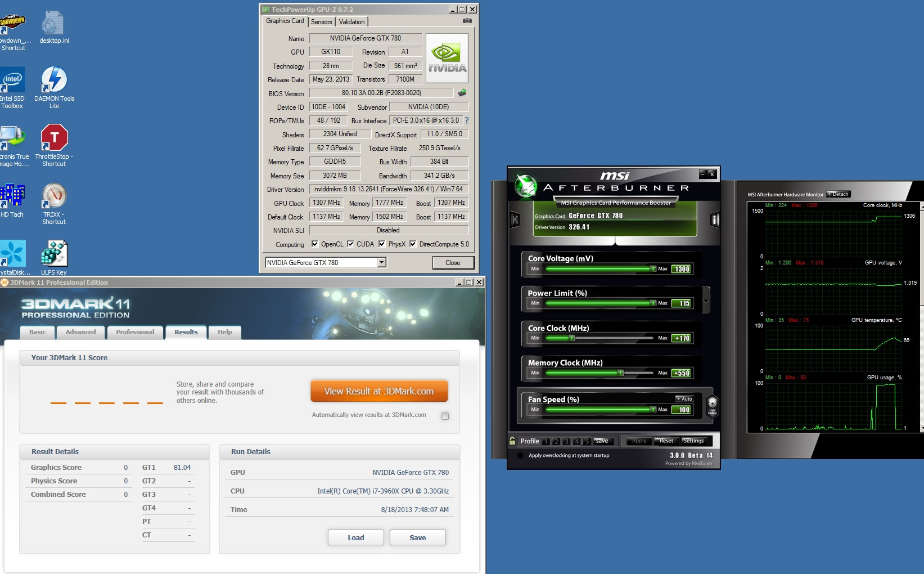
Task: Click the Load button in Run Details
Action: click(x=355, y=537)
